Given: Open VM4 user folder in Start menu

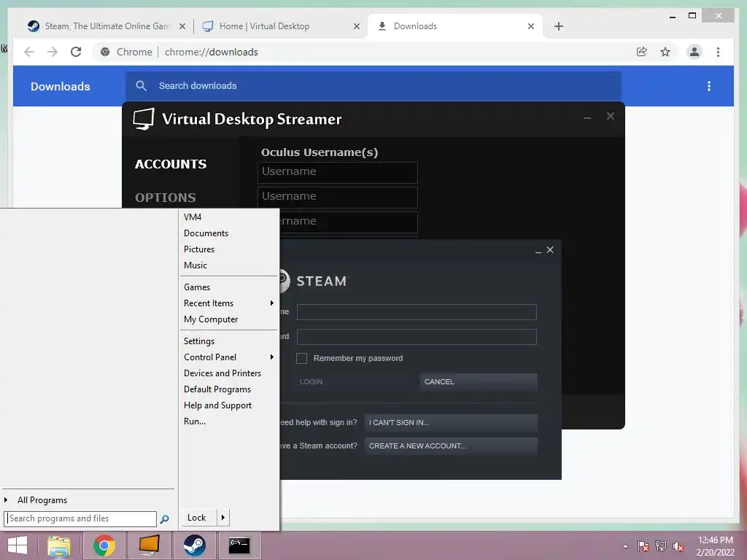Looking at the screenshot, I should 193,217.
